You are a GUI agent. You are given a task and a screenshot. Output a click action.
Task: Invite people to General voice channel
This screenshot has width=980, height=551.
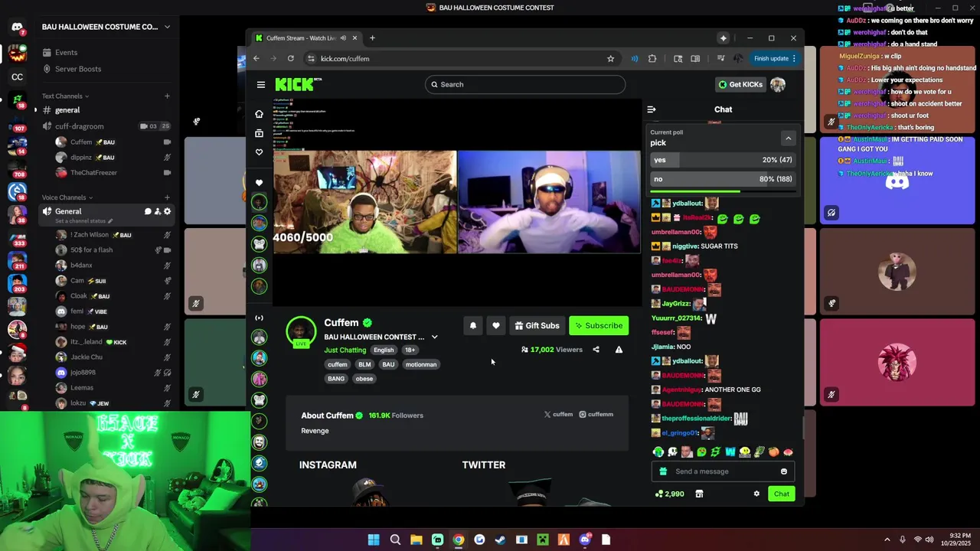[x=157, y=211]
